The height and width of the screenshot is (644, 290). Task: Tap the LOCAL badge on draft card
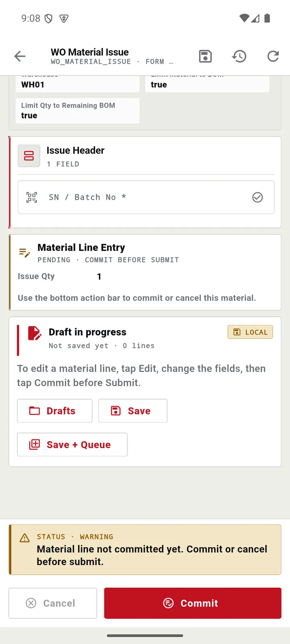coord(250,332)
